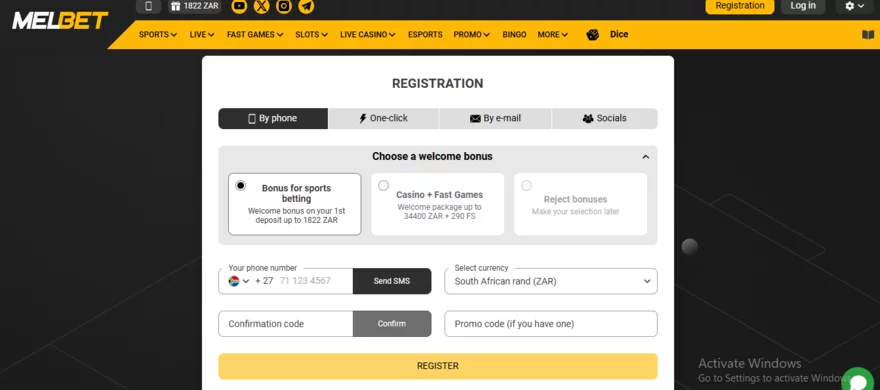The height and width of the screenshot is (390, 880).
Task: Open the ESPORTS section
Action: (x=425, y=35)
